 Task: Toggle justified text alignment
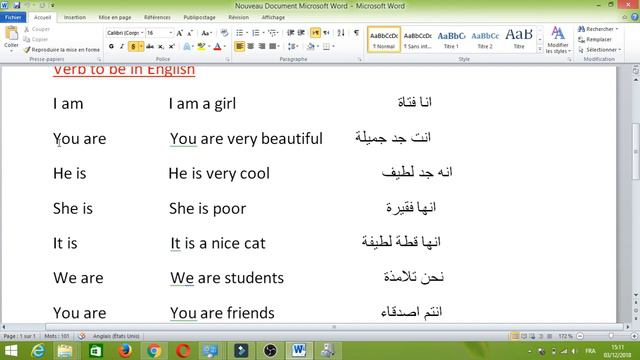[273, 47]
